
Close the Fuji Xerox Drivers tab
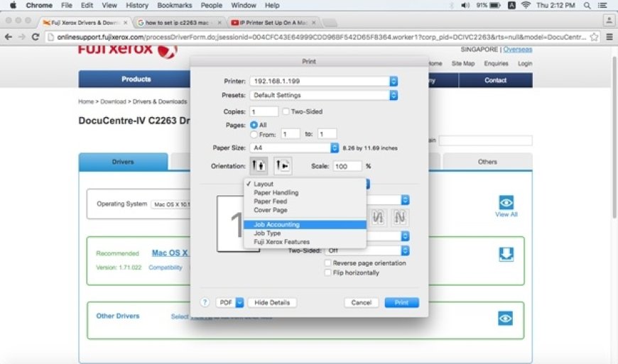[x=126, y=23]
